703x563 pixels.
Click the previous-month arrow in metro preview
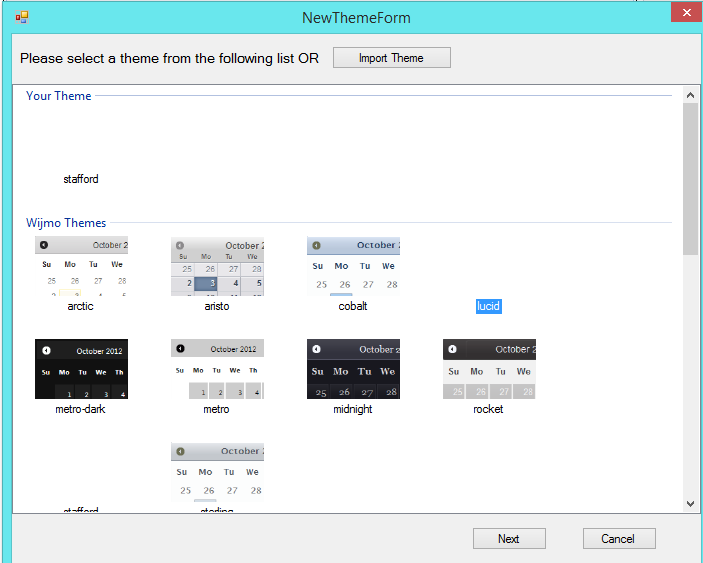click(x=180, y=348)
